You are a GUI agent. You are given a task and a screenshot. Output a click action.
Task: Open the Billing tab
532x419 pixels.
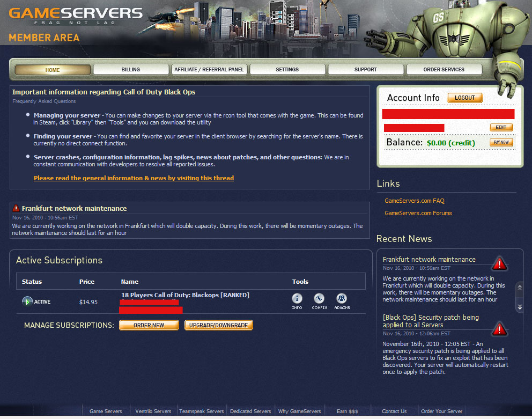click(x=131, y=70)
